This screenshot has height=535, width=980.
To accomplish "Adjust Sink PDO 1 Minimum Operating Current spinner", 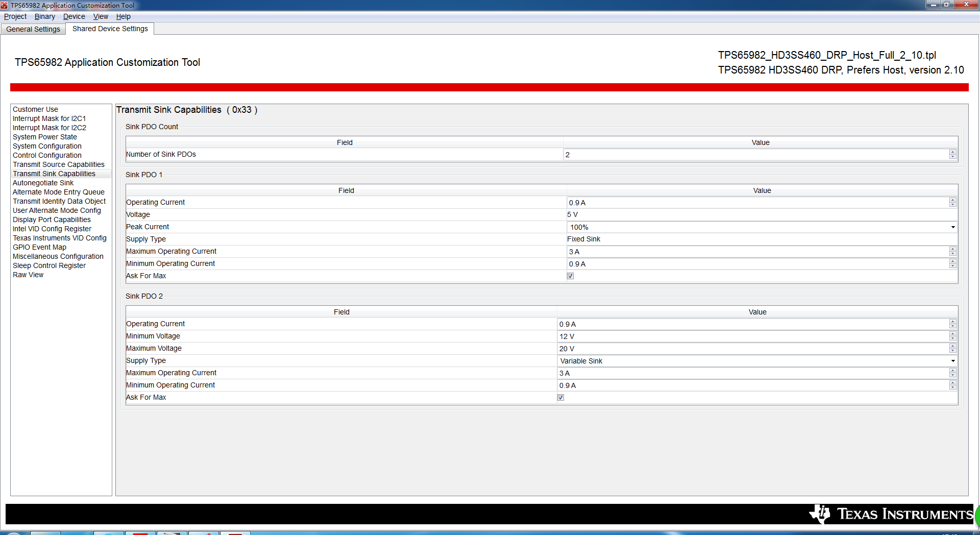I will 953,264.
